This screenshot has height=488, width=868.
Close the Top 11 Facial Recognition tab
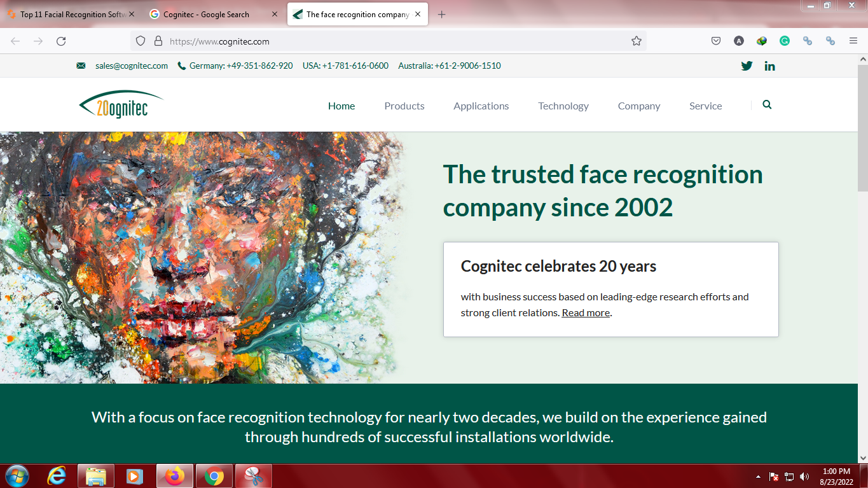point(132,15)
